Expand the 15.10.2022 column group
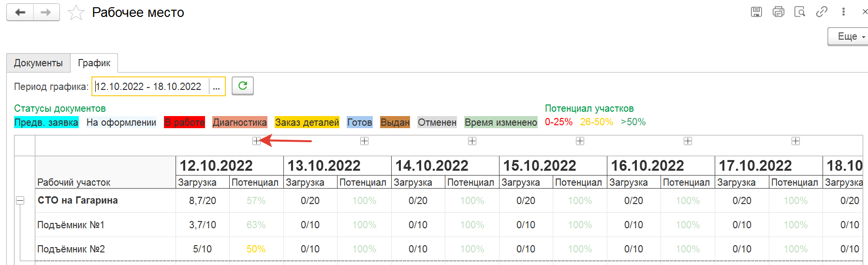 point(580,141)
